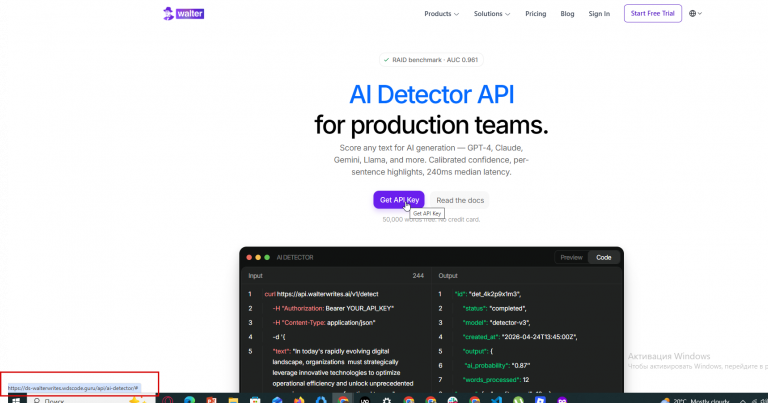
Task: Click the Output panel label
Action: [448, 276]
